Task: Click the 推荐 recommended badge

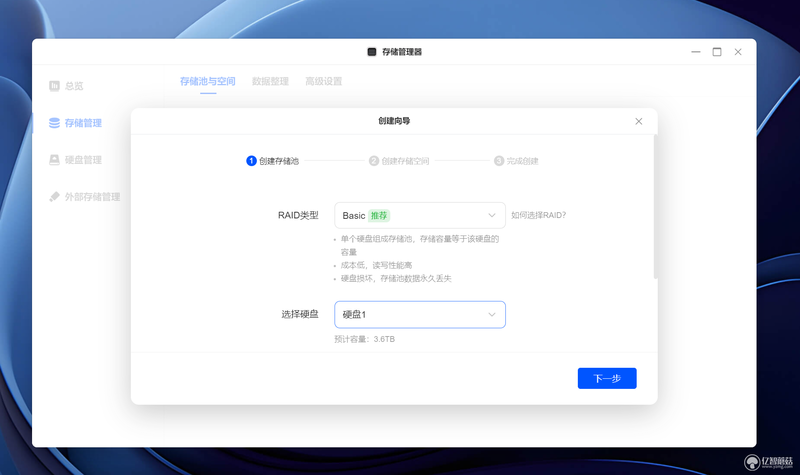Action: click(x=379, y=216)
